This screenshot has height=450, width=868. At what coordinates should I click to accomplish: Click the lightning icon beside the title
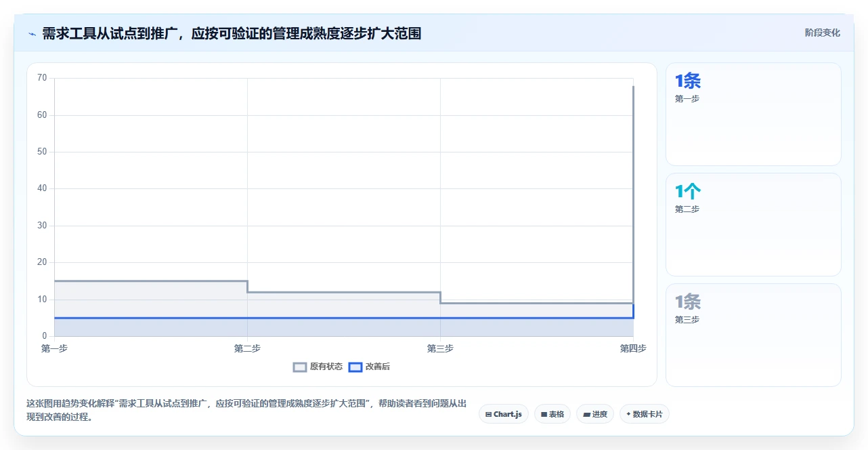click(x=32, y=34)
